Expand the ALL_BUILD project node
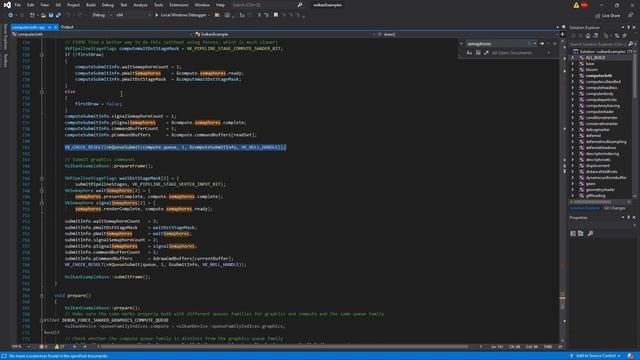The image size is (640, 360). point(573,58)
